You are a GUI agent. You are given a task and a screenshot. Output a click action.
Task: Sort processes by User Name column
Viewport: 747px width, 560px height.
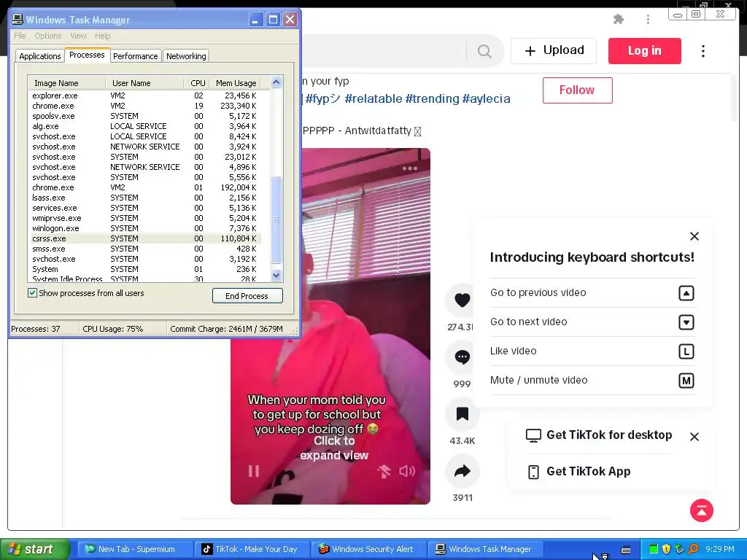144,83
